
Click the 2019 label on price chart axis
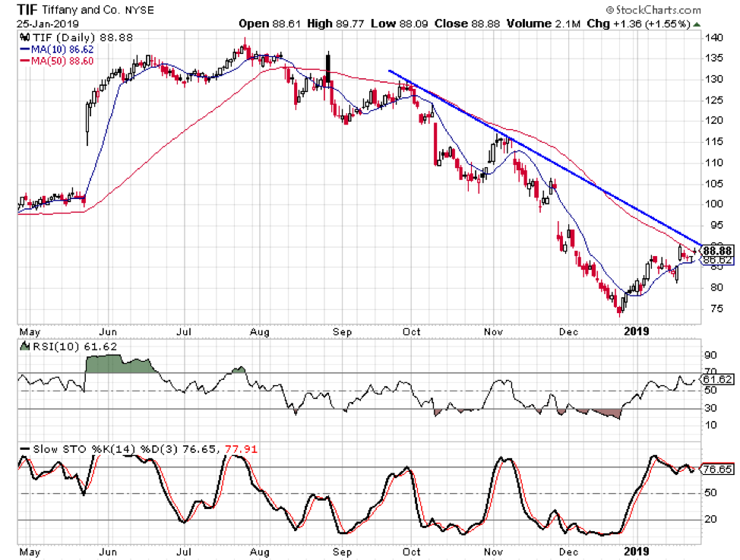pyautogui.click(x=636, y=331)
